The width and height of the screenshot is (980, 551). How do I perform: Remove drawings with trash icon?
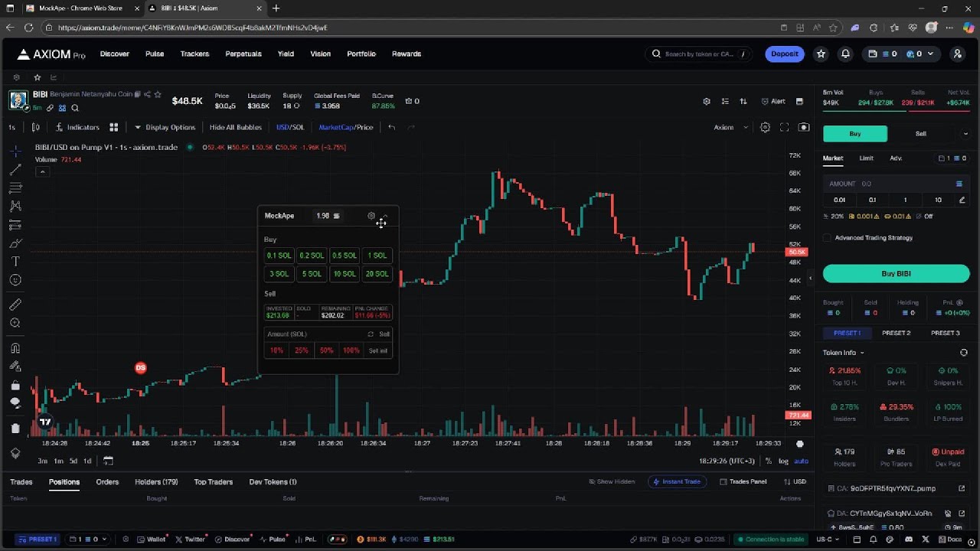[x=15, y=429]
